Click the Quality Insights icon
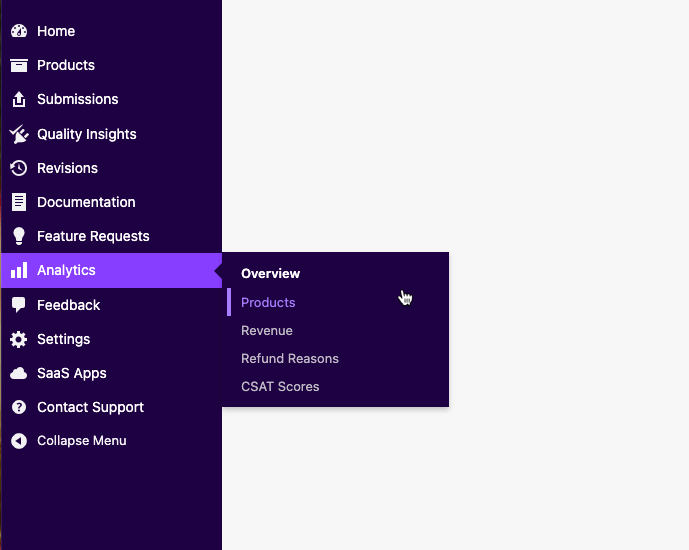Viewport: 689px width, 550px height. click(x=18, y=134)
